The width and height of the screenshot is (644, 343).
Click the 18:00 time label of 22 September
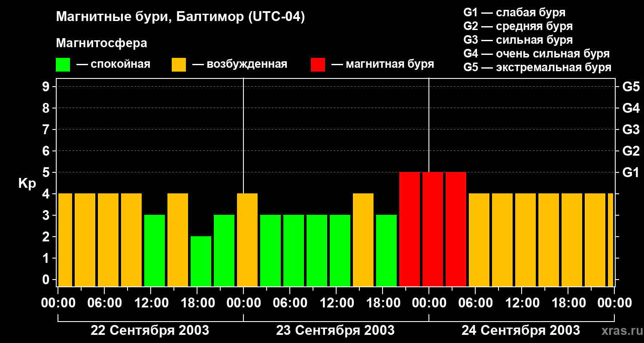coord(197,303)
